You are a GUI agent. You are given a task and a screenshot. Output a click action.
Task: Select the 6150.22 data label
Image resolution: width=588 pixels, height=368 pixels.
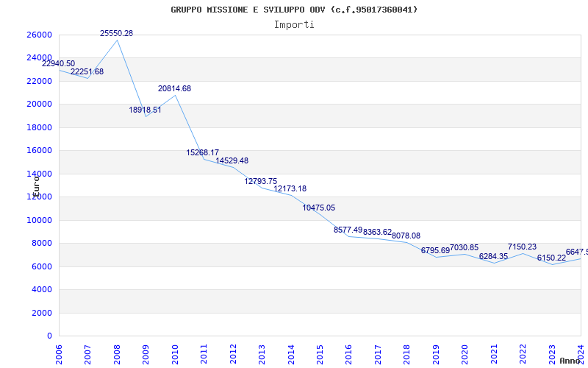(551, 258)
